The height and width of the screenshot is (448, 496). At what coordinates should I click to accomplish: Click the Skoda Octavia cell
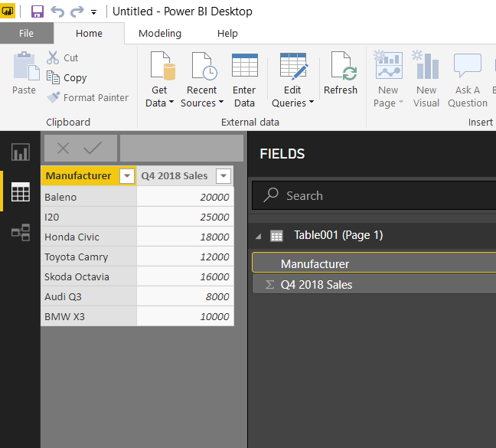point(89,276)
